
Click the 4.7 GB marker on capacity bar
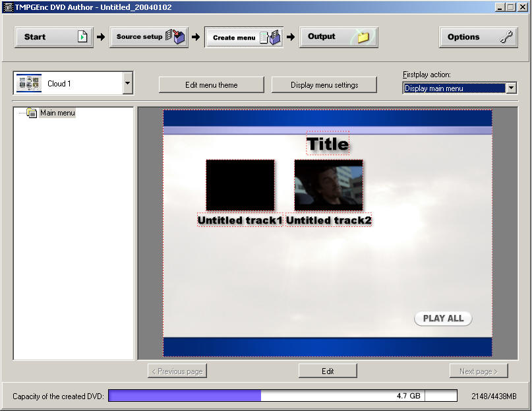[409, 396]
